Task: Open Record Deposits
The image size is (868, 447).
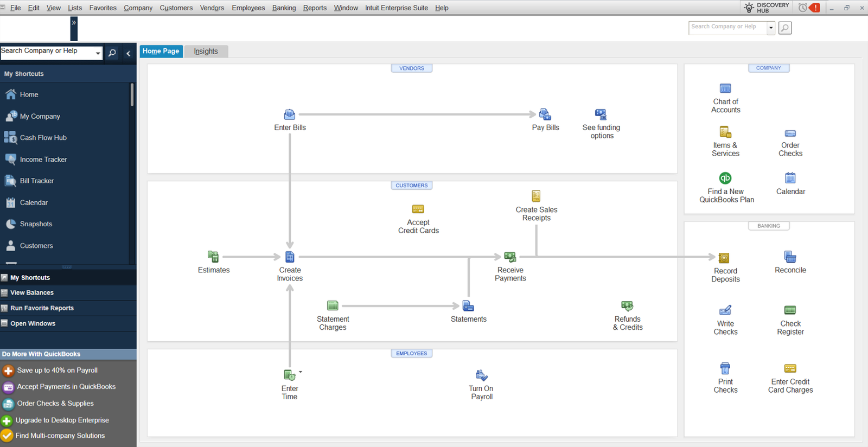Action: (724, 258)
